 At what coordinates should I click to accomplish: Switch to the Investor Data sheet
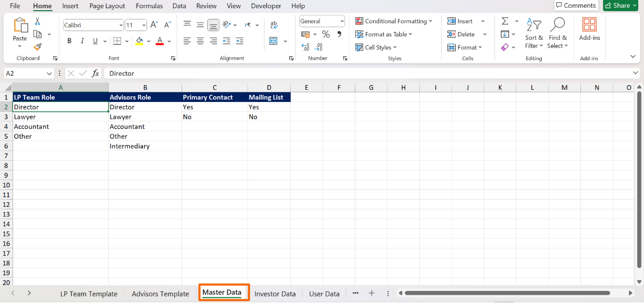click(x=275, y=294)
